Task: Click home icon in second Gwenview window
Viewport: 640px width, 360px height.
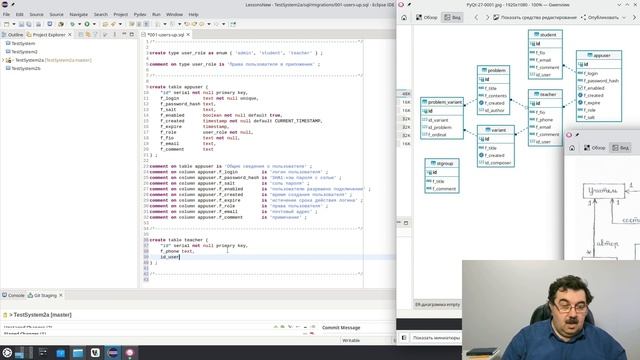Action: [x=572, y=148]
